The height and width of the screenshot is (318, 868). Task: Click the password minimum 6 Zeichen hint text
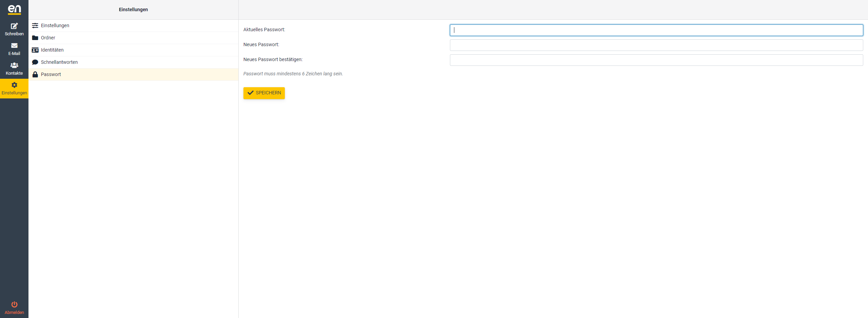point(293,74)
